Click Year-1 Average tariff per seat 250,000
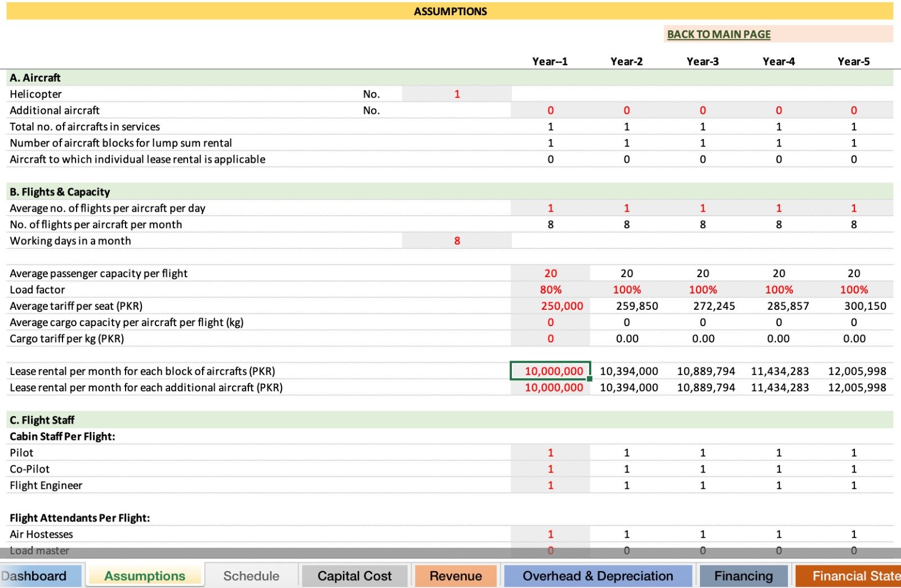Image resolution: width=901 pixels, height=588 pixels. 550,306
